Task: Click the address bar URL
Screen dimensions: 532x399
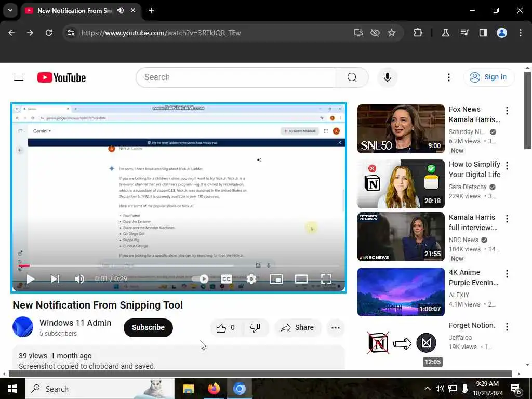Action: coord(161,33)
